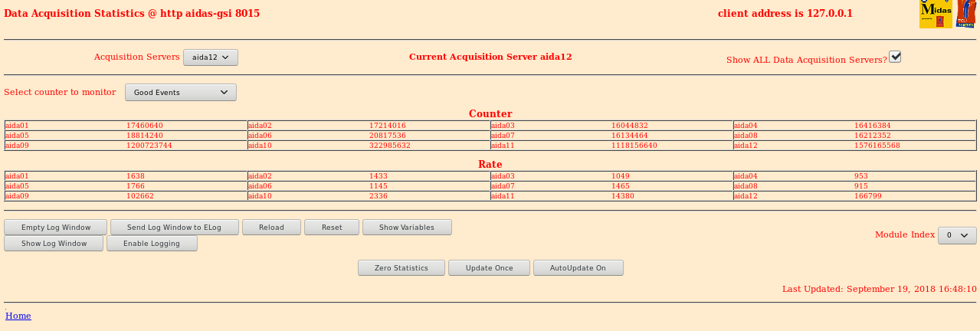Image resolution: width=980 pixels, height=331 pixels.
Task: Select counter value 16134464 for aida07
Action: pos(630,136)
